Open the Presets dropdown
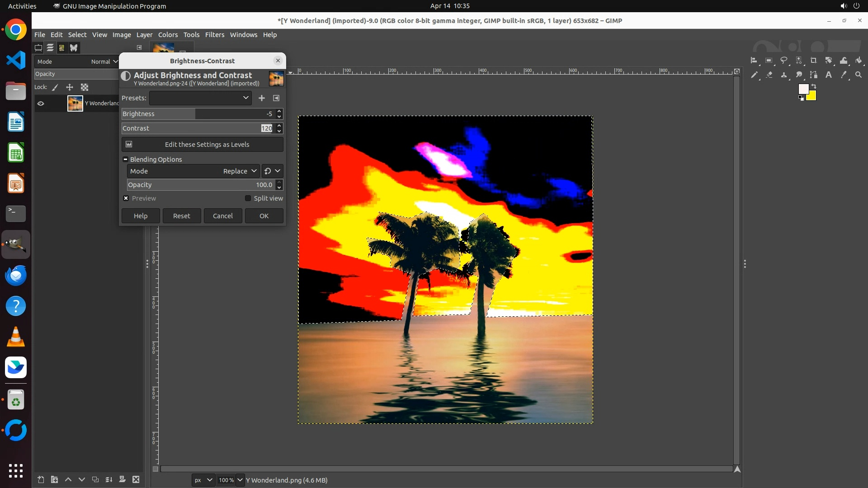Viewport: 868px width, 488px height. pyautogui.click(x=200, y=98)
